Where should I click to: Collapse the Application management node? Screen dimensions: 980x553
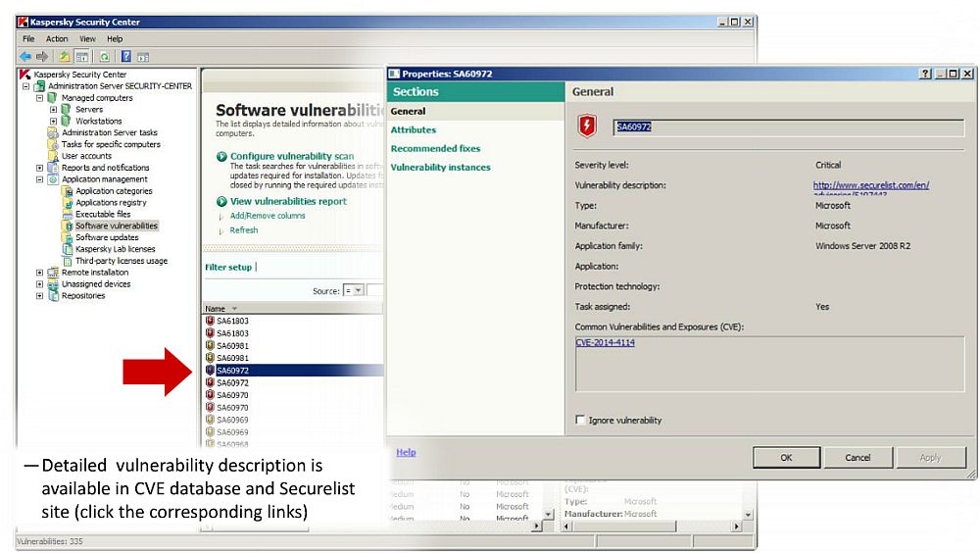[39, 179]
